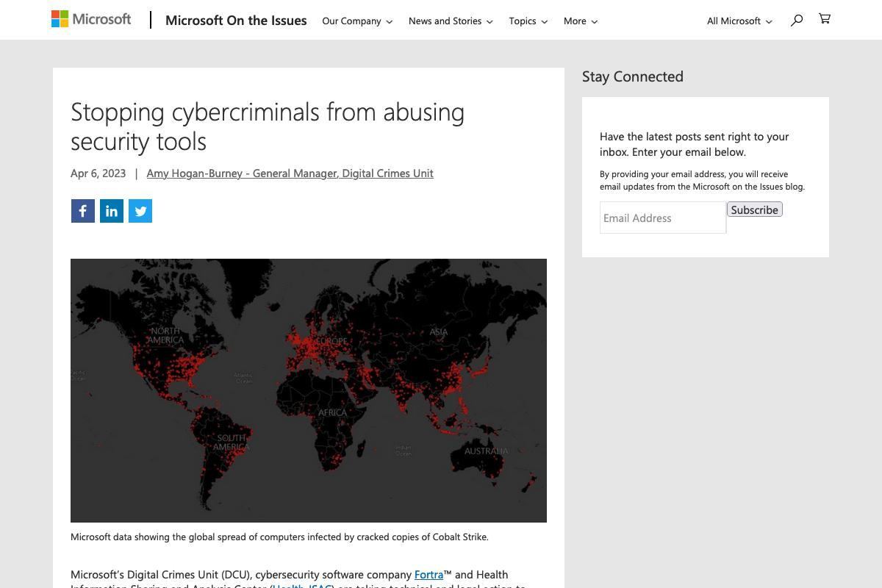Screen dimensions: 882x588
Task: Click the Microsoft logo
Action: tap(91, 19)
